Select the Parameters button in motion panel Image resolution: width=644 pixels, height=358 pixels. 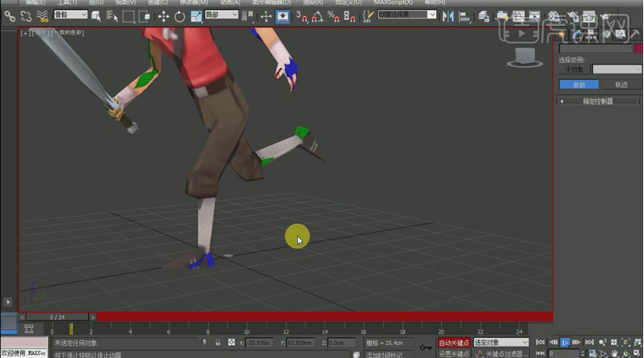pyautogui.click(x=578, y=85)
